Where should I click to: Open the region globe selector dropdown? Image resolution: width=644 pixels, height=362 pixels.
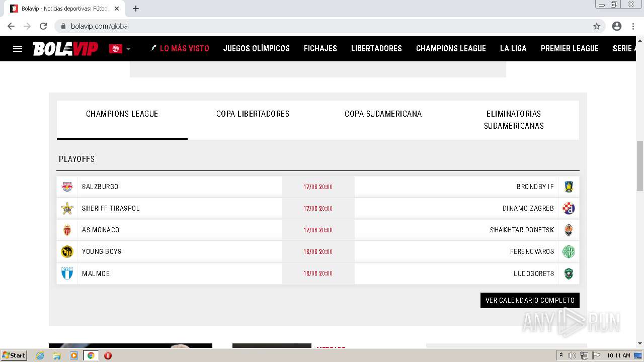(120, 49)
